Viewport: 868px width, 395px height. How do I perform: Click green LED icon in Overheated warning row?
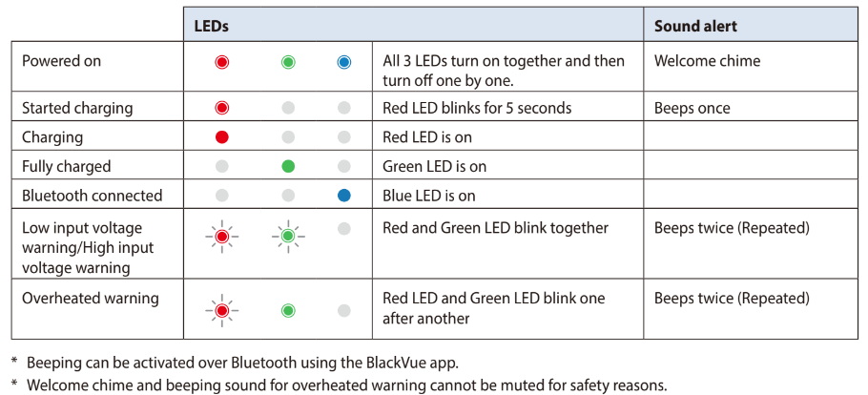[x=288, y=310]
